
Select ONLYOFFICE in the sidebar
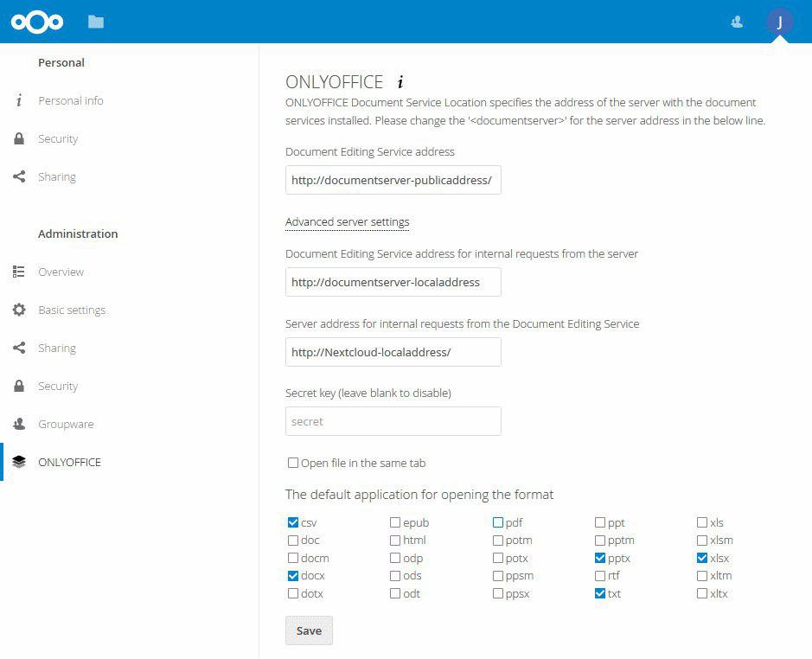(69, 462)
